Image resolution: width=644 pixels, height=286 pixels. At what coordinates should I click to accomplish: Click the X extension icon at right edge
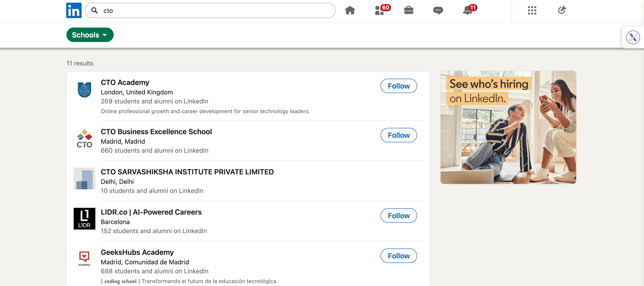pyautogui.click(x=633, y=38)
